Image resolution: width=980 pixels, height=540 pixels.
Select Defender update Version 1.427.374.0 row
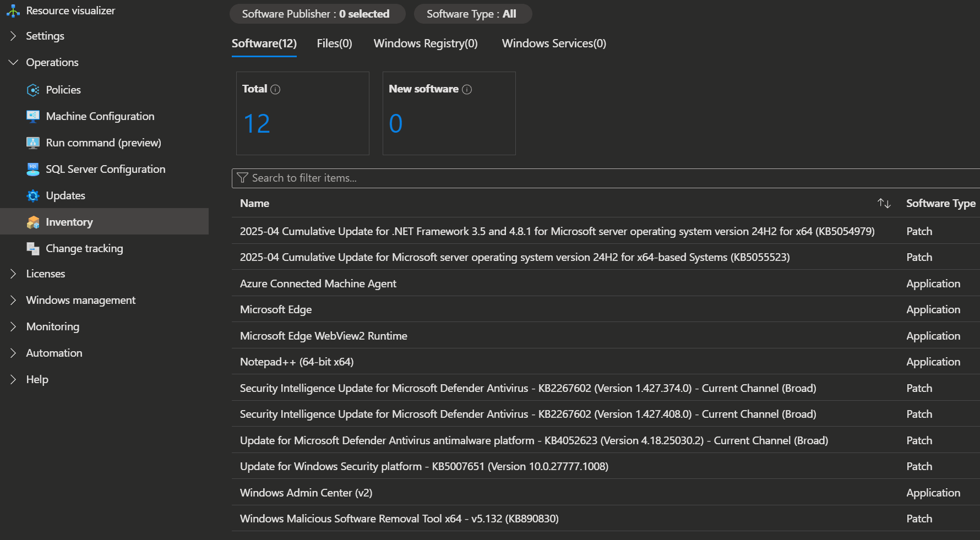coord(606,388)
